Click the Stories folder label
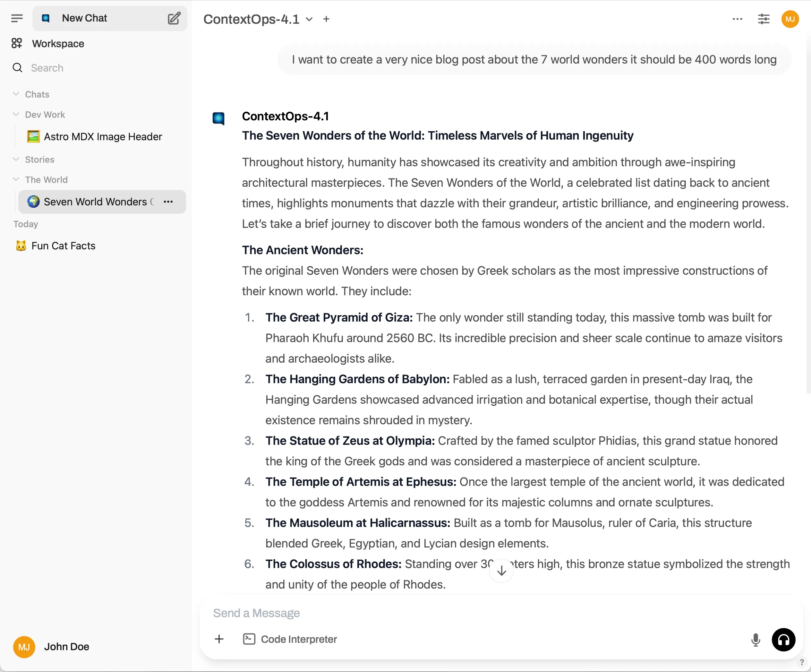The height and width of the screenshot is (672, 811). pos(39,159)
